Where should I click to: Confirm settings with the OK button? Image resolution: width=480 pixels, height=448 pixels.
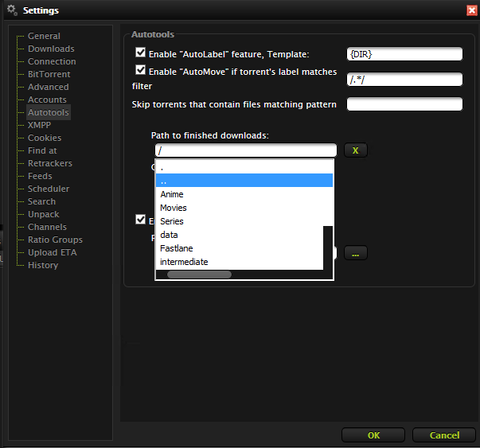click(x=373, y=435)
